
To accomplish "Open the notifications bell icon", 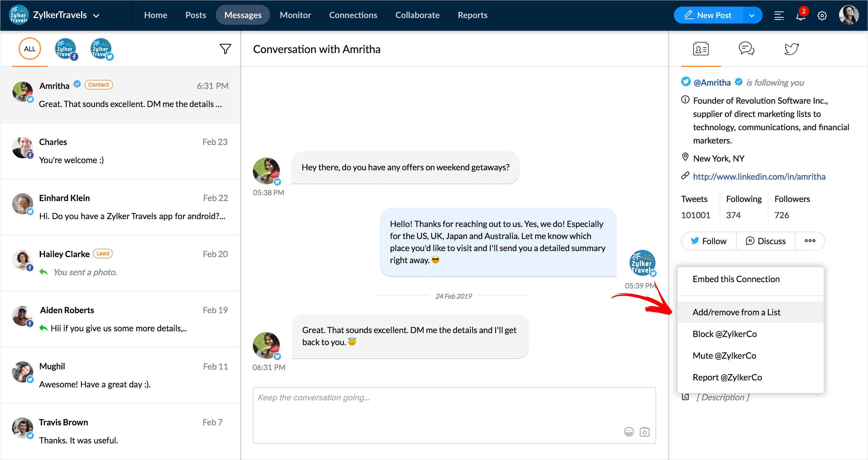I will pyautogui.click(x=800, y=15).
